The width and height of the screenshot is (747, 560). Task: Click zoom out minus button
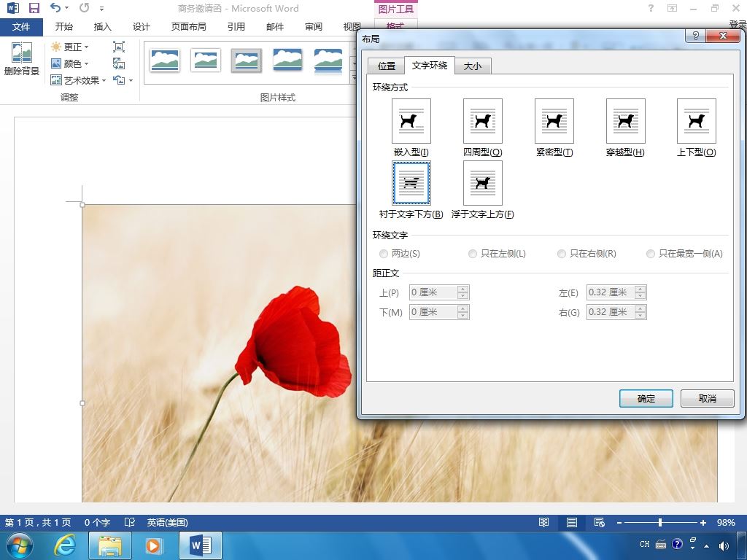[x=619, y=523]
